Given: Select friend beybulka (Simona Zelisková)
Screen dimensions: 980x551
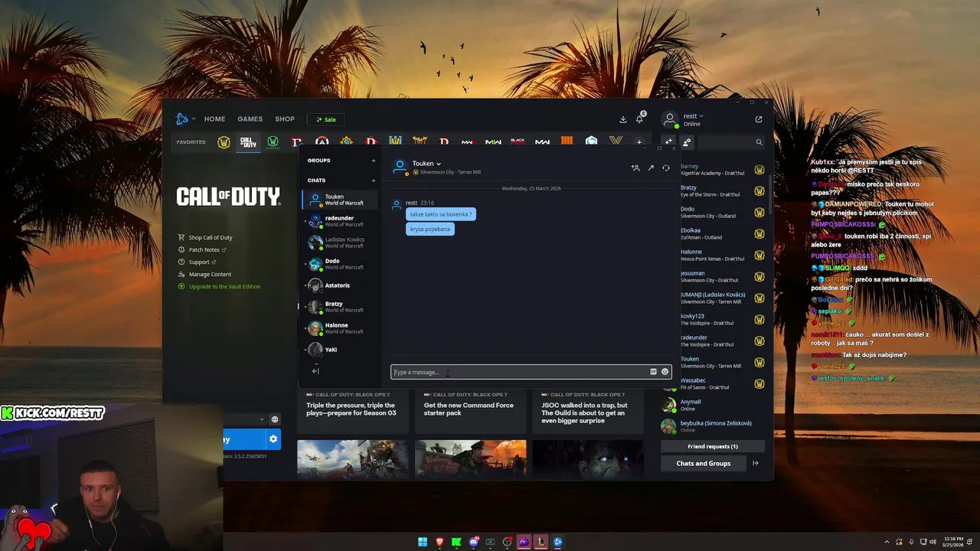Looking at the screenshot, I should (x=713, y=426).
